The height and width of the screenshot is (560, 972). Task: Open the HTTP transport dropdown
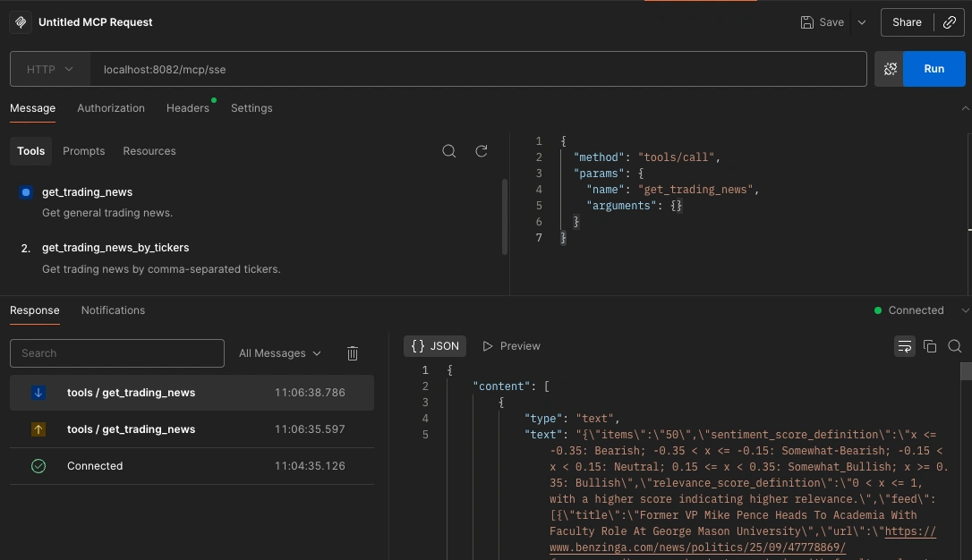pyautogui.click(x=50, y=69)
